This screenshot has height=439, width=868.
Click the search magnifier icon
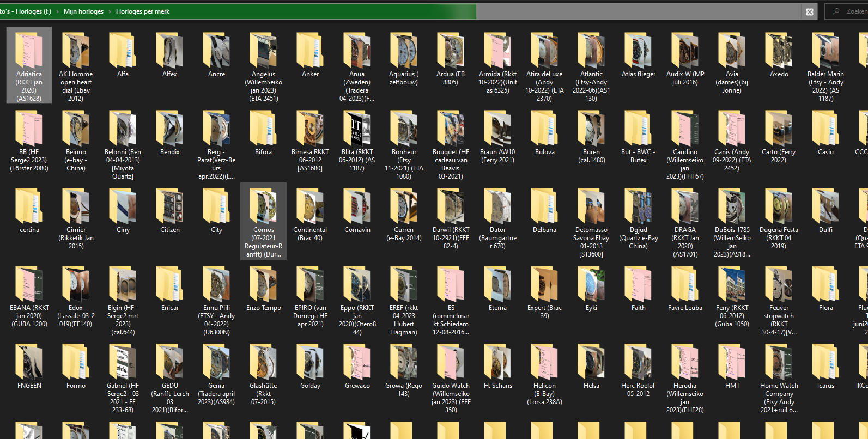click(x=836, y=11)
